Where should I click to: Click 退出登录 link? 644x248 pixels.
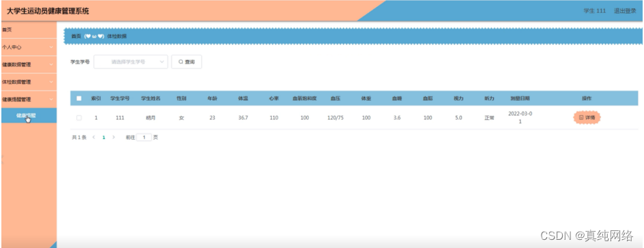tap(625, 11)
